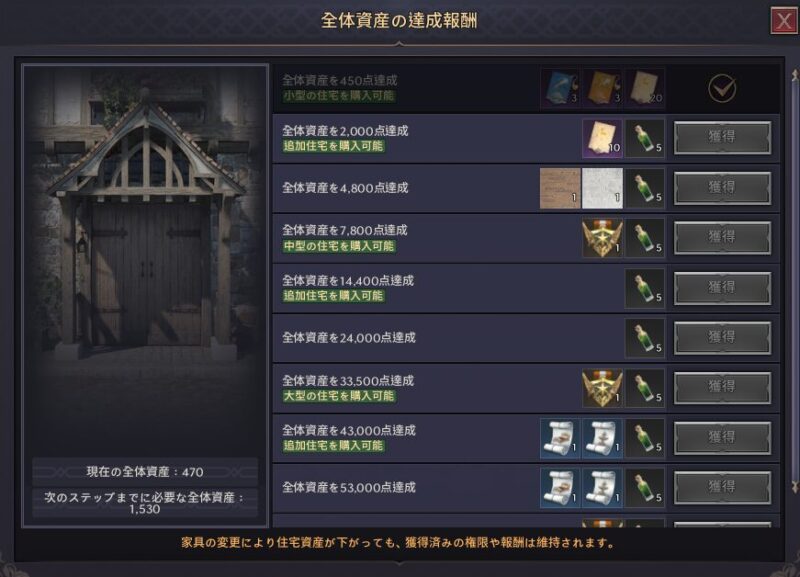Click 獲得 button for 33,500-point reward

[x=722, y=388]
